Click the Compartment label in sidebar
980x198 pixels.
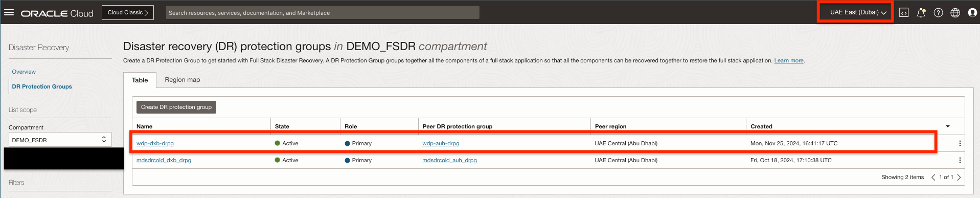click(x=26, y=127)
